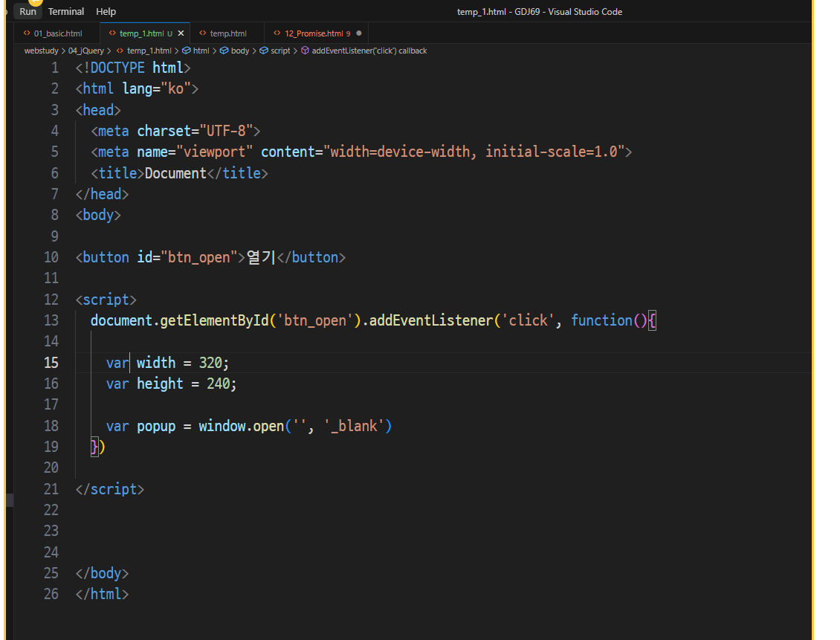840x640 pixels.
Task: Click line number 1 in the gutter
Action: 55,68
